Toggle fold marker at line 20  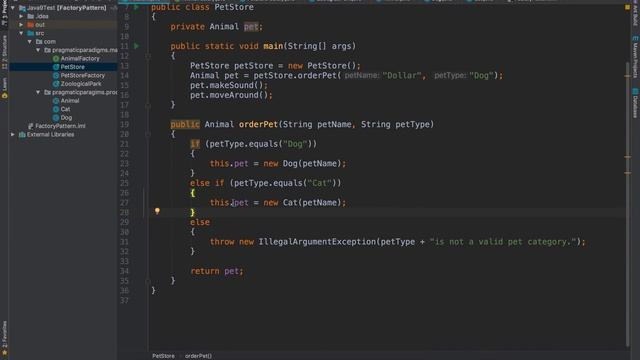click(148, 134)
